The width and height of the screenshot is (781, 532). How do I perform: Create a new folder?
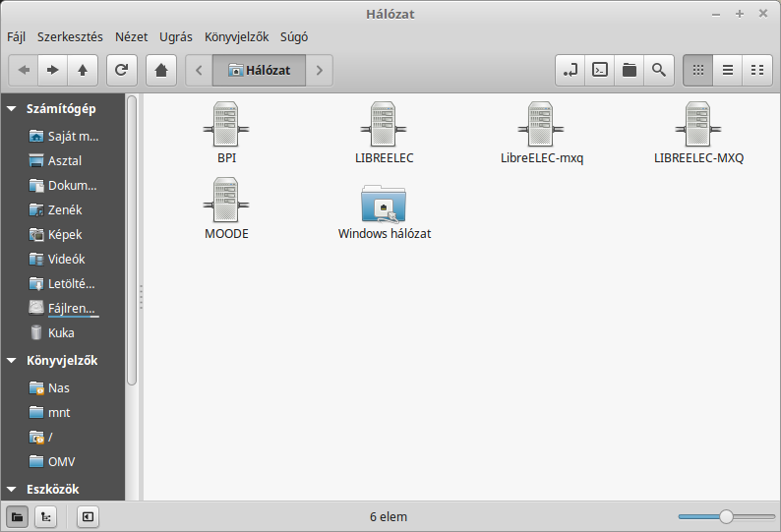click(x=630, y=70)
